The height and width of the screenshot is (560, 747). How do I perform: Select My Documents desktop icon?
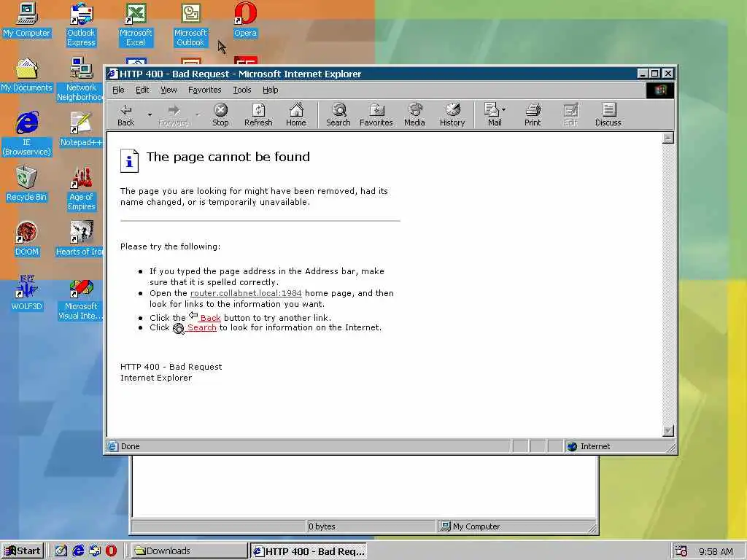click(26, 75)
